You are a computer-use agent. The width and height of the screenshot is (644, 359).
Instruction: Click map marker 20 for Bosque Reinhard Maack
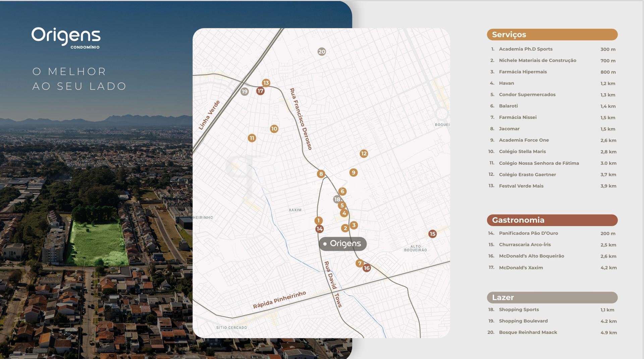321,52
